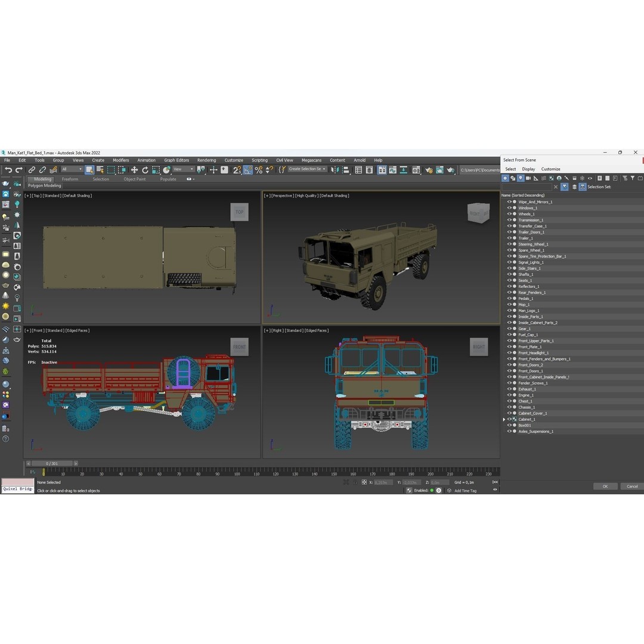Image resolution: width=644 pixels, height=644 pixels.
Task: Open the Rendered Frame Window icon
Action: pyautogui.click(x=439, y=170)
